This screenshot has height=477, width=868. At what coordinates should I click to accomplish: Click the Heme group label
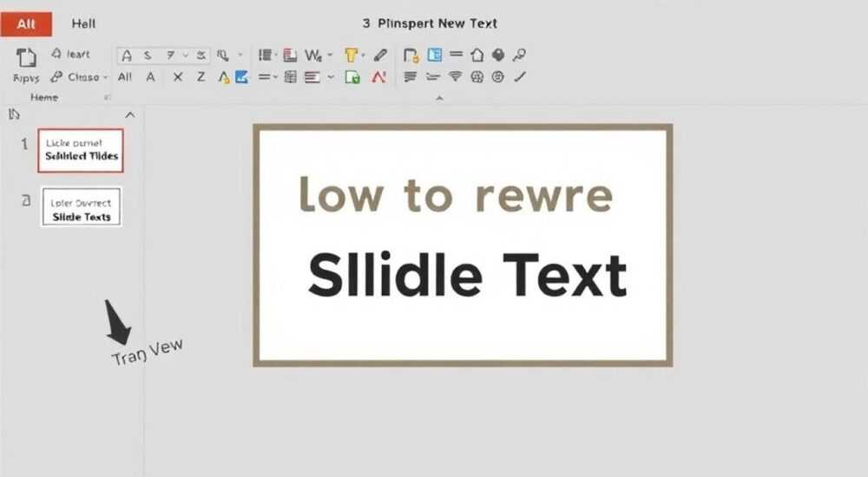click(x=44, y=97)
